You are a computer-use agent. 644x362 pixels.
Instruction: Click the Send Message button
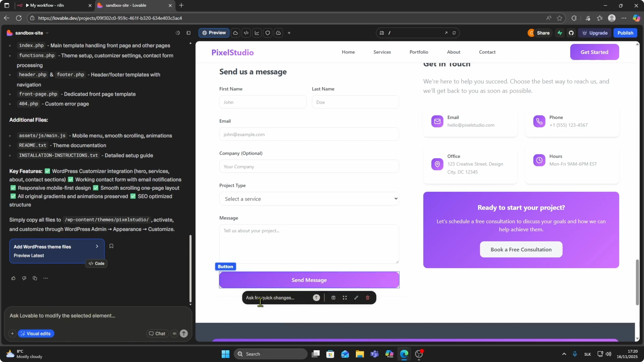[x=309, y=280]
